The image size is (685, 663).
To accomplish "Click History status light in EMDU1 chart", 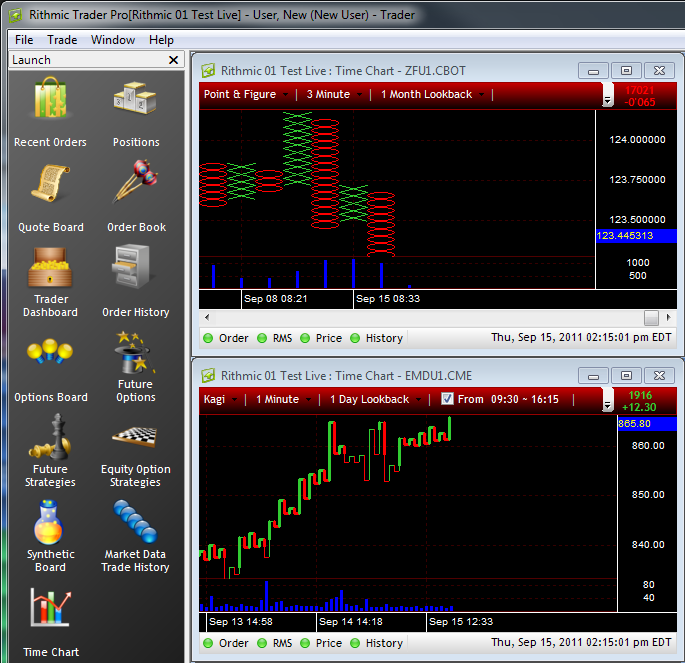I will pyautogui.click(x=355, y=643).
